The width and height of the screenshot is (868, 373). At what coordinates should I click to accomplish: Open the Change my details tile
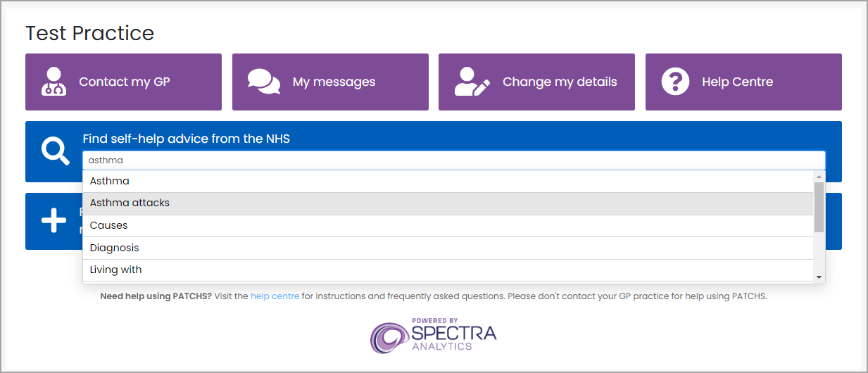pyautogui.click(x=536, y=82)
